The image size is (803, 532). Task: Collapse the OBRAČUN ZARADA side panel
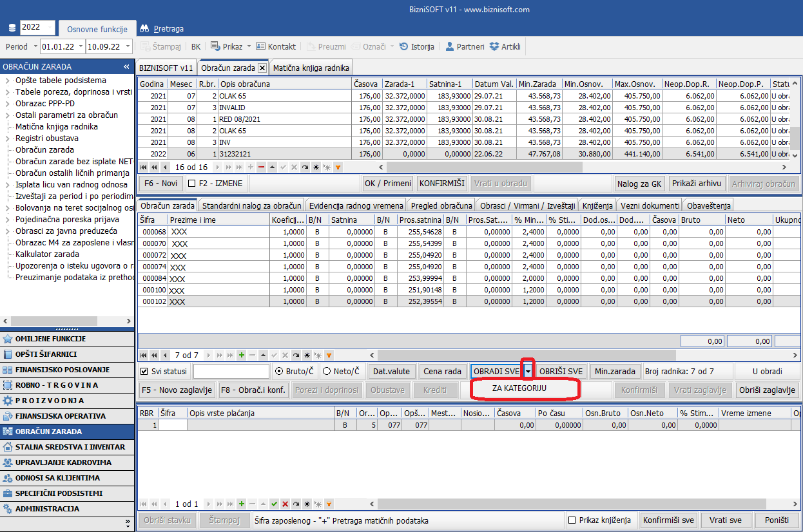127,66
